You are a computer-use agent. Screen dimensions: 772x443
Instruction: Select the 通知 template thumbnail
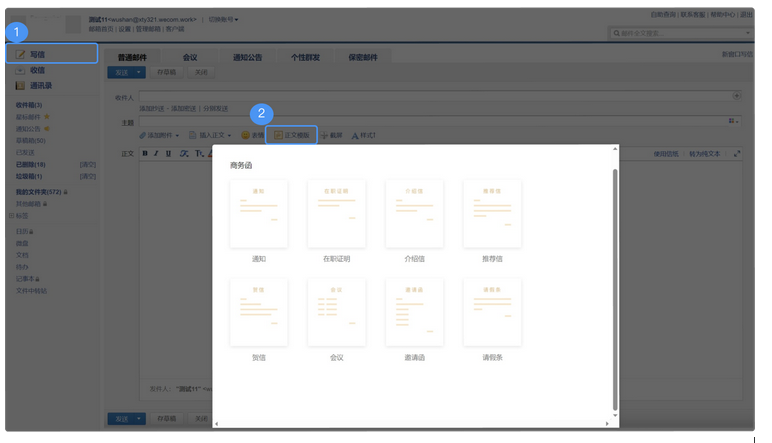pos(258,214)
